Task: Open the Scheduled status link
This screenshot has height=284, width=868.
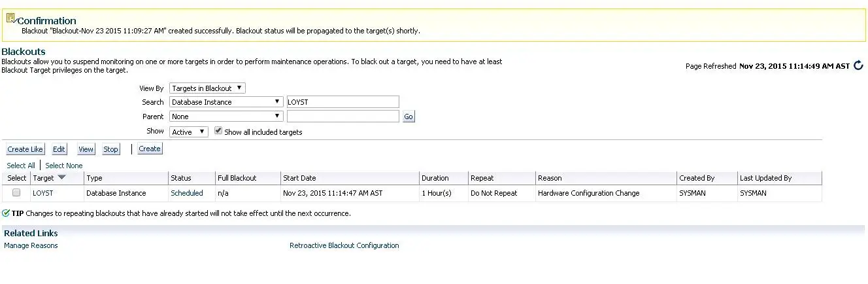Action: click(187, 193)
